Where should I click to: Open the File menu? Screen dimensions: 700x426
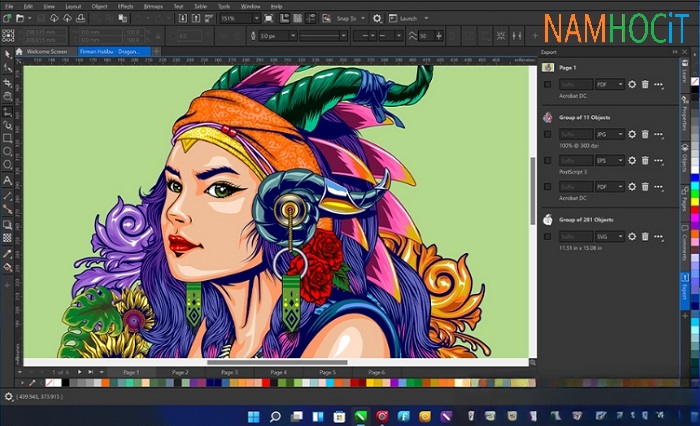pyautogui.click(x=9, y=6)
